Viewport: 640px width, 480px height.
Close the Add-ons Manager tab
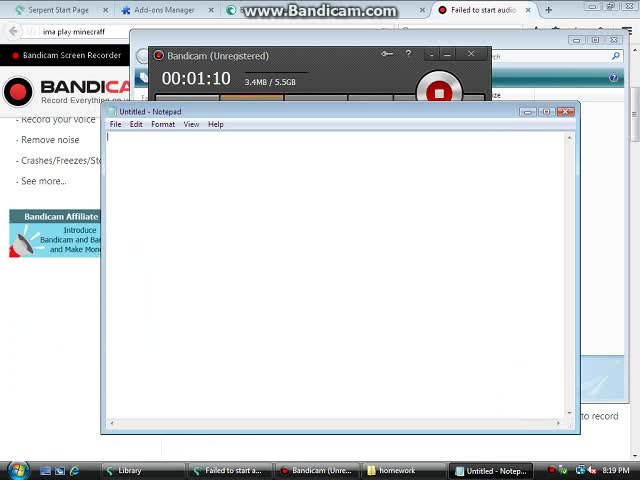[x=211, y=10]
